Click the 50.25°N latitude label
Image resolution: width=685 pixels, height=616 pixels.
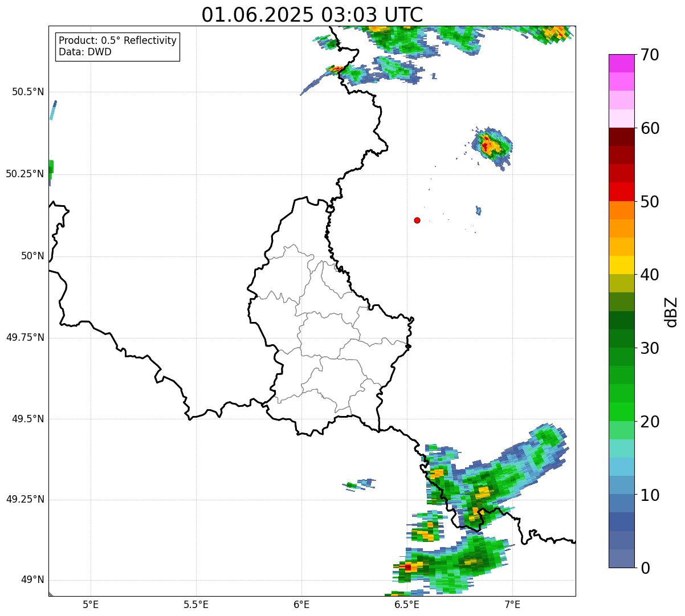coord(25,174)
